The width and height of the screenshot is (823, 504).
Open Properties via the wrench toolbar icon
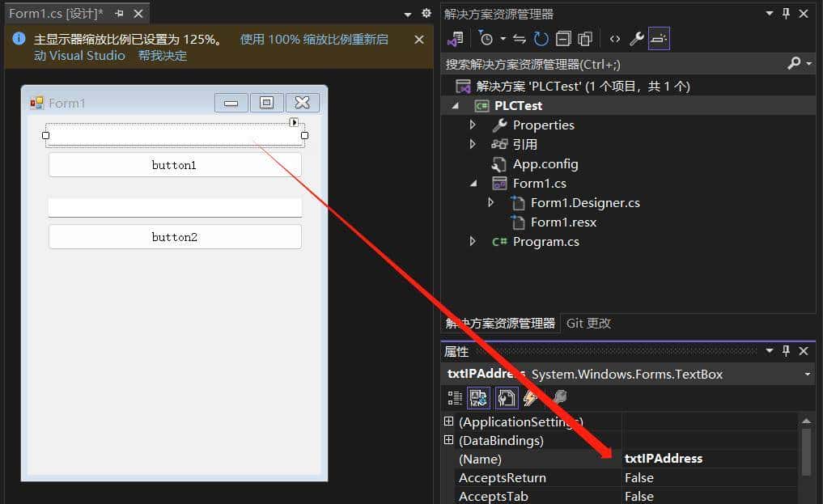pos(637,38)
